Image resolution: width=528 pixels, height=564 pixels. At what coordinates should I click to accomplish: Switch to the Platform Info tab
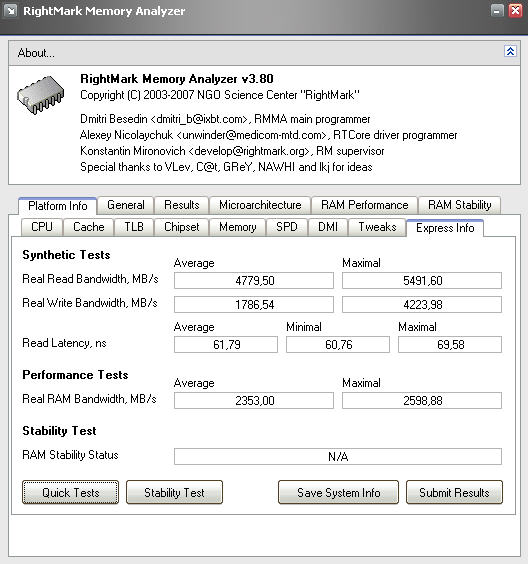(58, 206)
